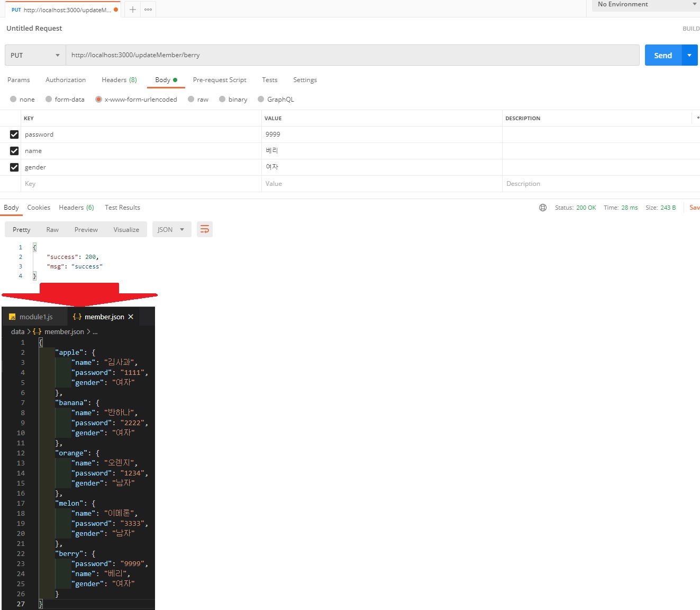Click the empty Description placeholder field

601,184
